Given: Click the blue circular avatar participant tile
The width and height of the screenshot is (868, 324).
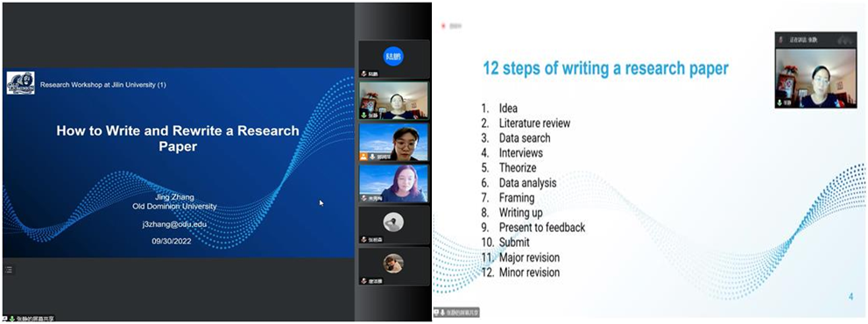Looking at the screenshot, I should [x=393, y=59].
